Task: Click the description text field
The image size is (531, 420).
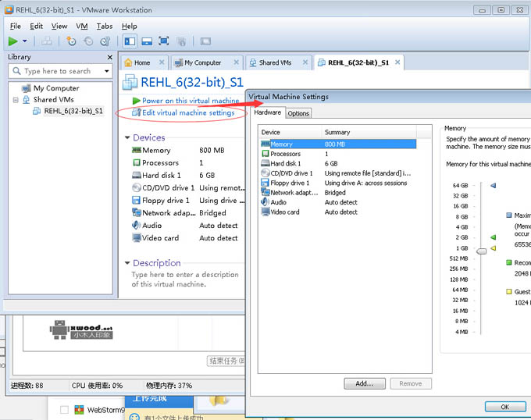Action: pyautogui.click(x=185, y=279)
